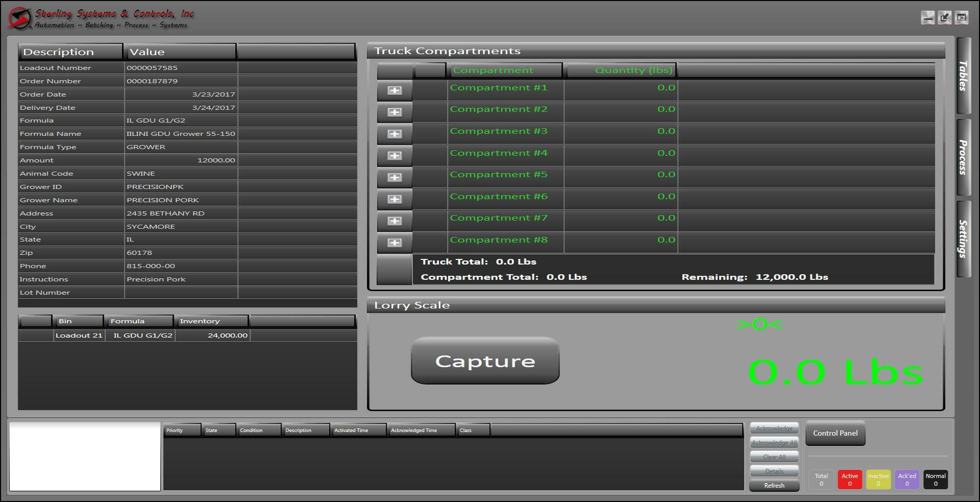Click the plus icon beside Compartment #6
This screenshot has height=502, width=980.
point(394,199)
